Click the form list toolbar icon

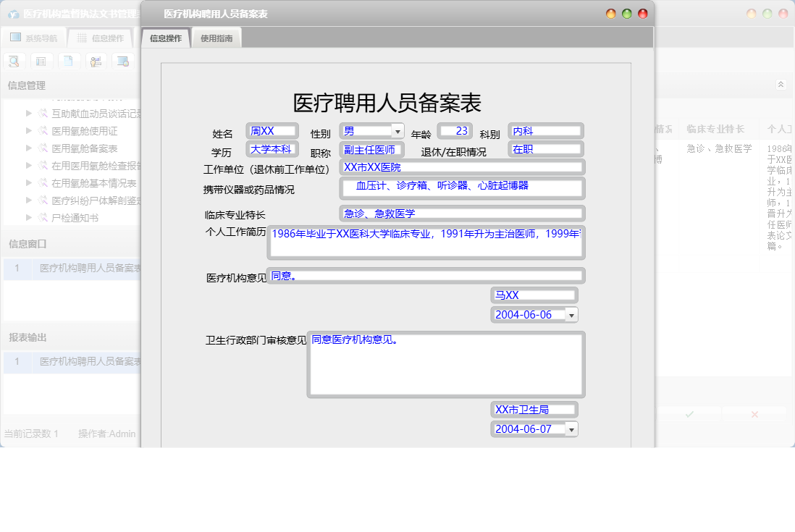point(41,61)
